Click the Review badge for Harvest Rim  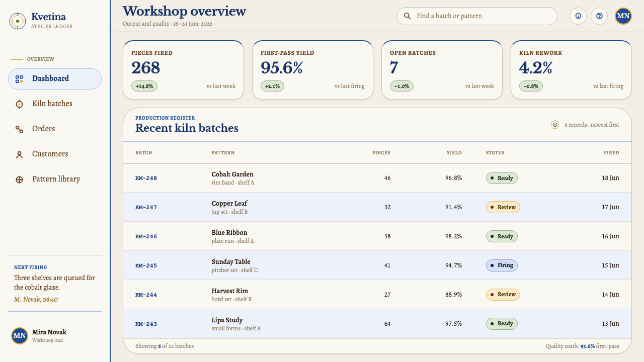click(503, 295)
